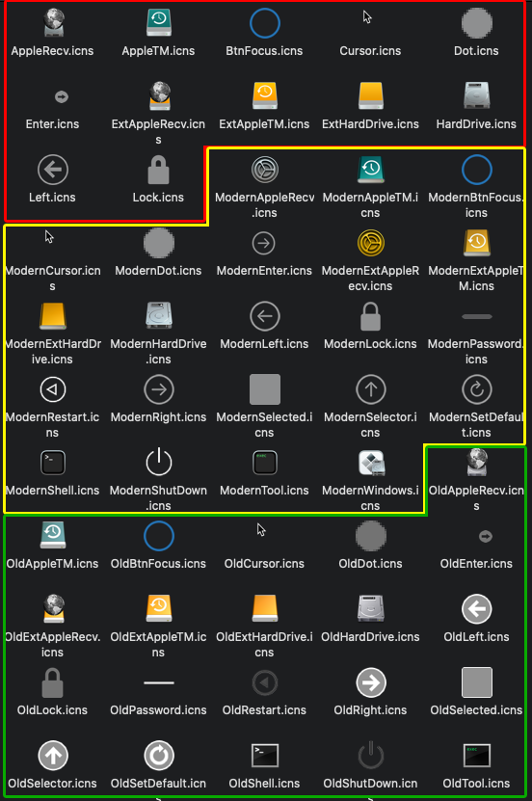Click the "OldDot.icns" file name label
Screen dimensions: 532x801
[371, 564]
